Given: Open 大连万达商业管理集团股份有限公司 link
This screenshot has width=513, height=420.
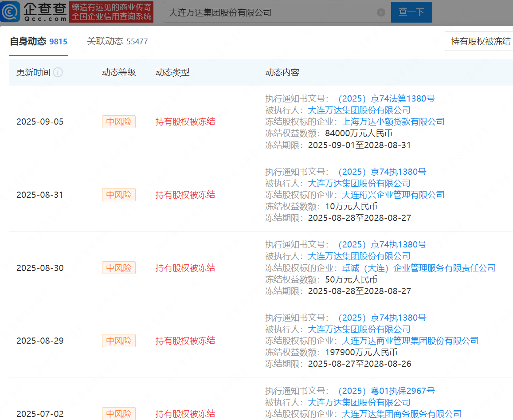Looking at the screenshot, I should click(x=410, y=341).
